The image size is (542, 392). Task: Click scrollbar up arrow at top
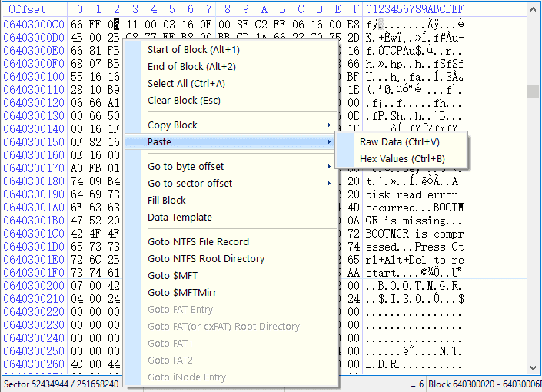tap(533, 8)
